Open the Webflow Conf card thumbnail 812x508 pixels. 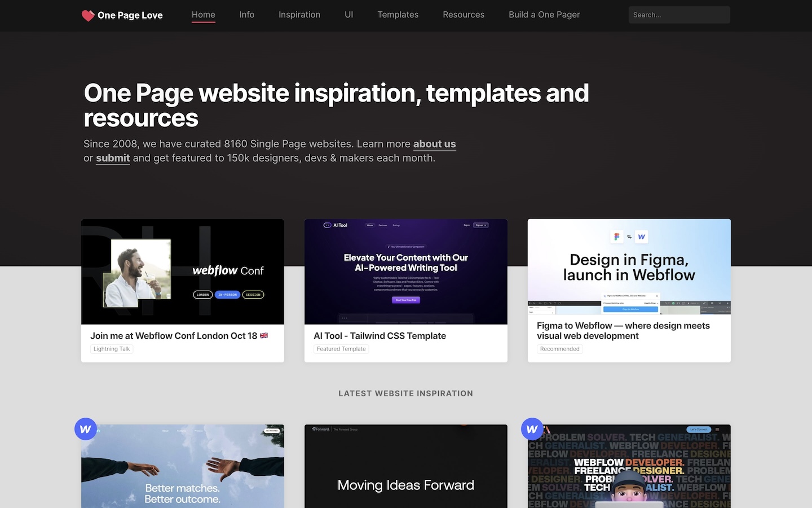pyautogui.click(x=183, y=271)
